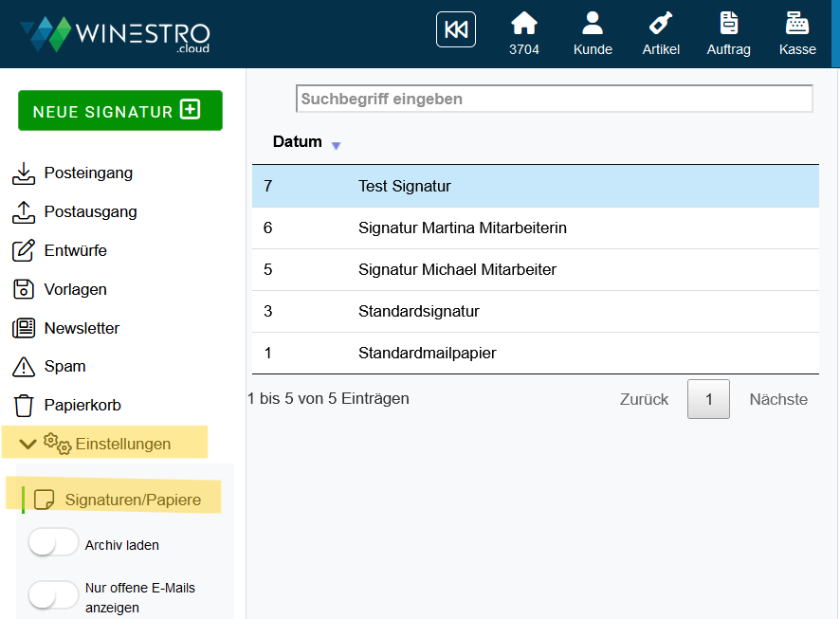The width and height of the screenshot is (840, 619).
Task: Sort by Datum column arrow
Action: pyautogui.click(x=336, y=145)
